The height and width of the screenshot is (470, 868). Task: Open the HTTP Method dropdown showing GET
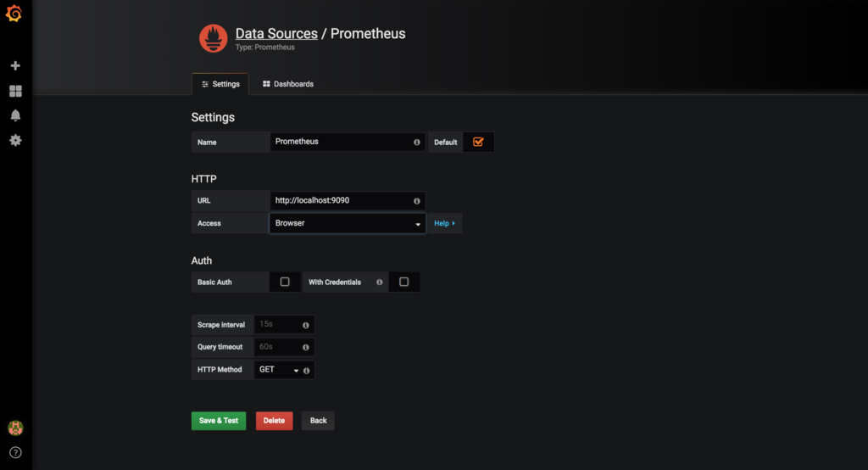pyautogui.click(x=278, y=370)
